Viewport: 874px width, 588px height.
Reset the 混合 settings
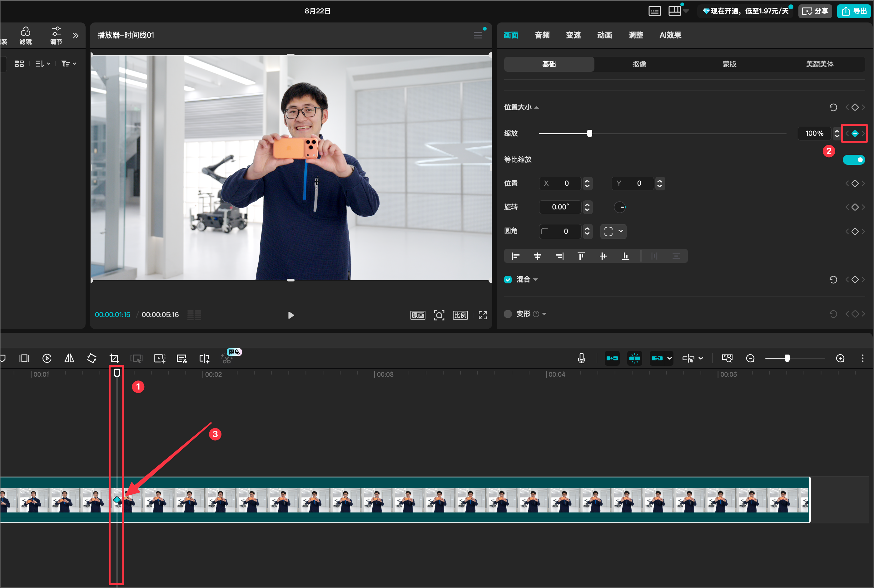[x=833, y=280]
